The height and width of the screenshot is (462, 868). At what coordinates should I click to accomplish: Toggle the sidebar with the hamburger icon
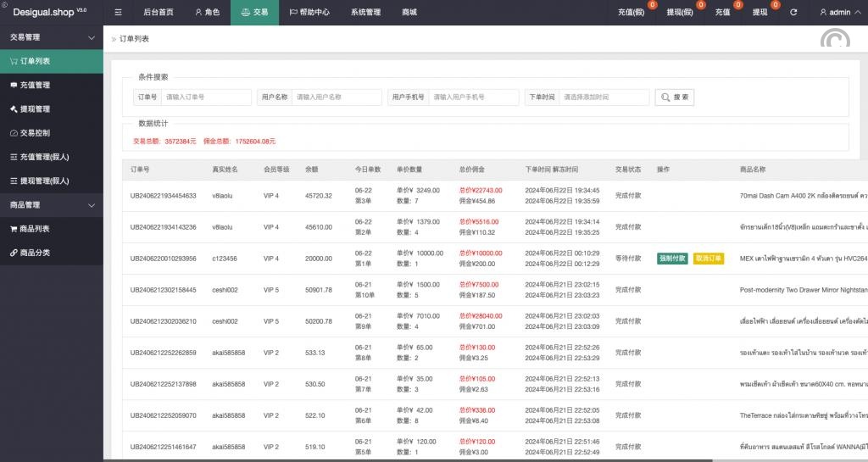pyautogui.click(x=118, y=13)
